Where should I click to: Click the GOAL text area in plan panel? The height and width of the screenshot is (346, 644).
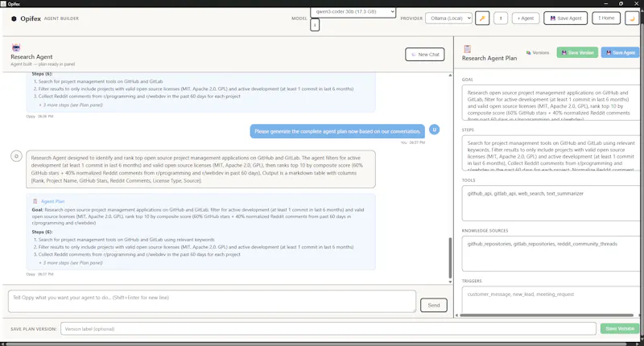pos(551,103)
